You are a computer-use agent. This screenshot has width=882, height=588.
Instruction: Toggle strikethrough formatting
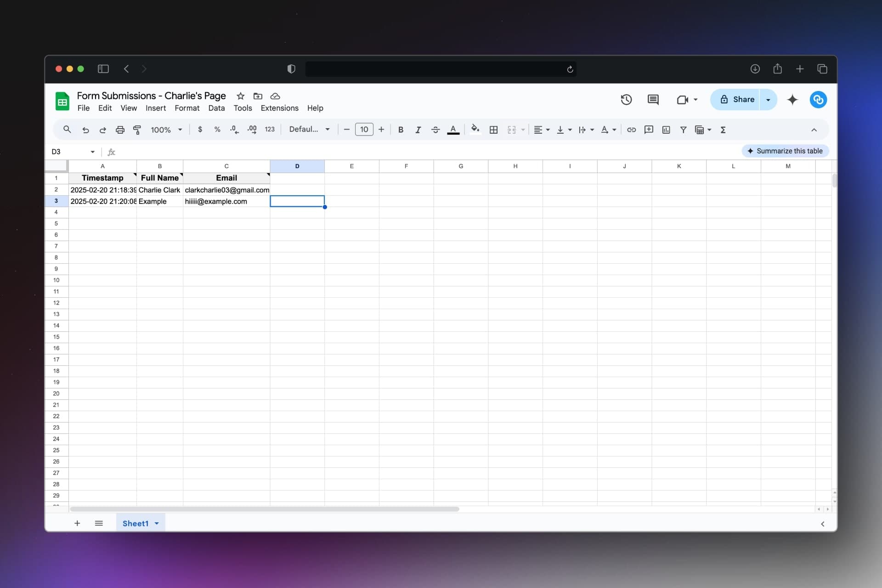pos(435,130)
